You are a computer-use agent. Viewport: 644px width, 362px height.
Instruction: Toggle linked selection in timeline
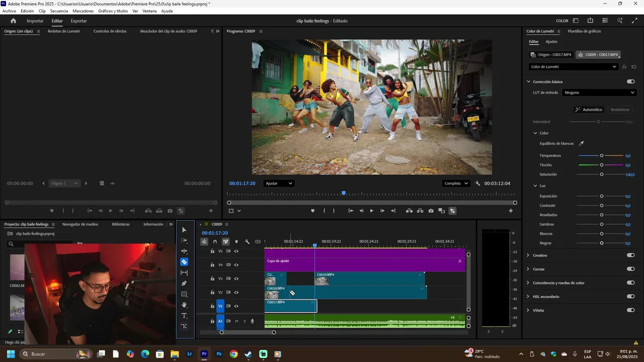coord(225,241)
